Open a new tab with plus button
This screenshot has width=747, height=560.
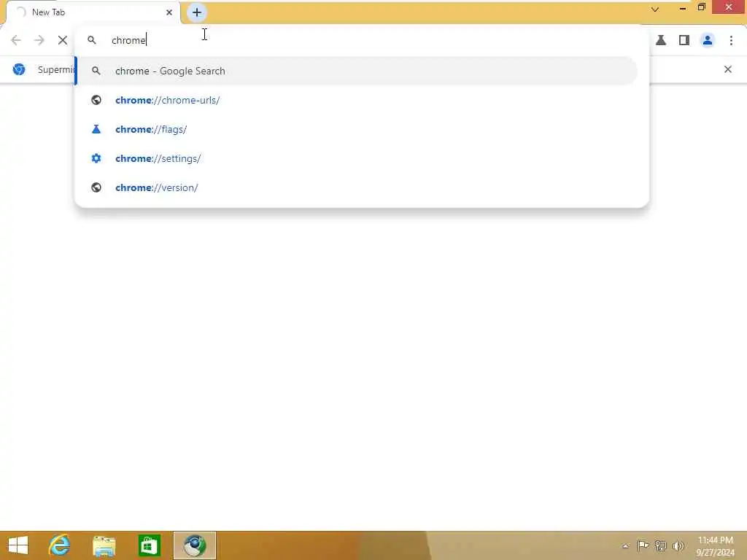point(197,12)
